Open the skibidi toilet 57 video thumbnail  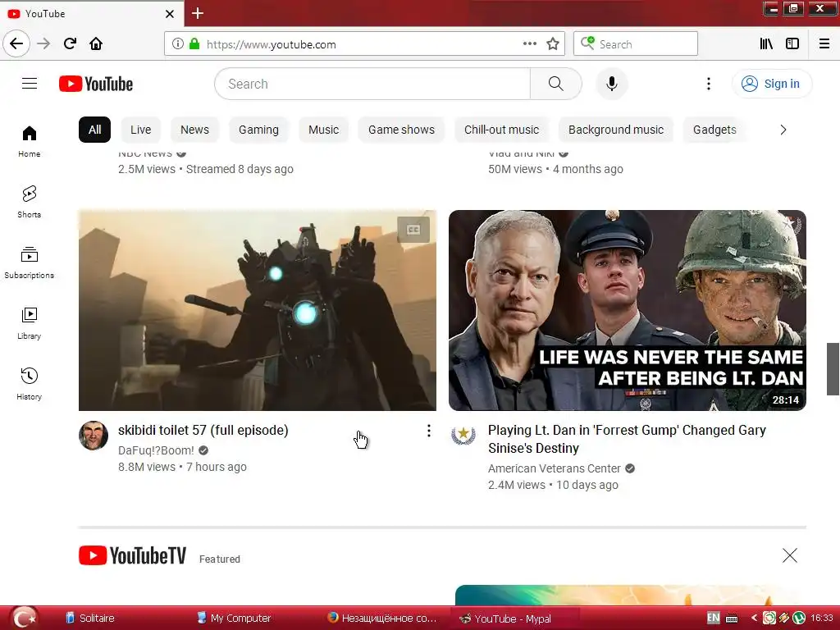[x=257, y=310]
